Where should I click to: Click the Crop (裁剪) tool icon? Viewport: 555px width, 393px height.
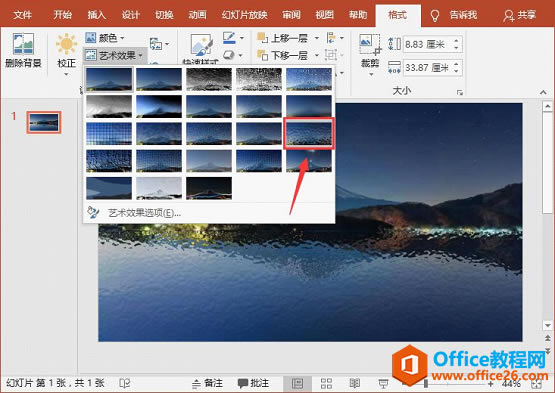[370, 44]
